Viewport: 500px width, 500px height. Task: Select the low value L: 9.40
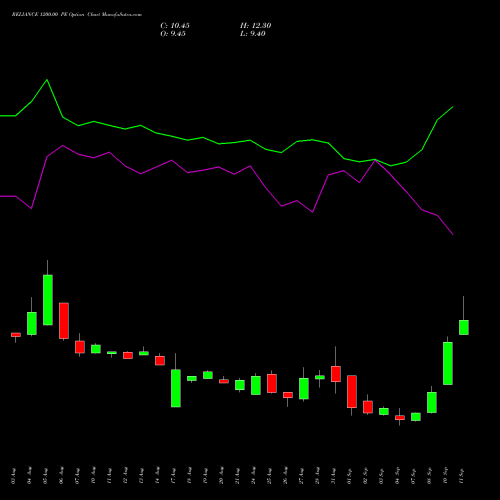253,34
